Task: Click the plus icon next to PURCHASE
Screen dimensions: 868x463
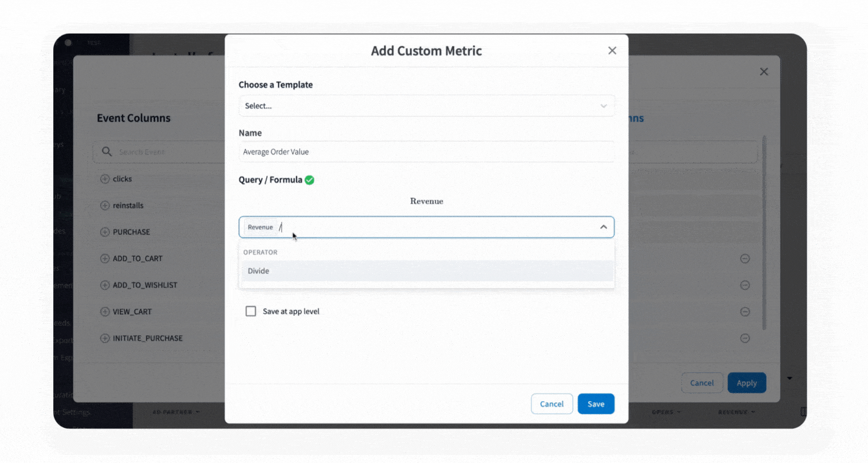Action: click(x=105, y=232)
